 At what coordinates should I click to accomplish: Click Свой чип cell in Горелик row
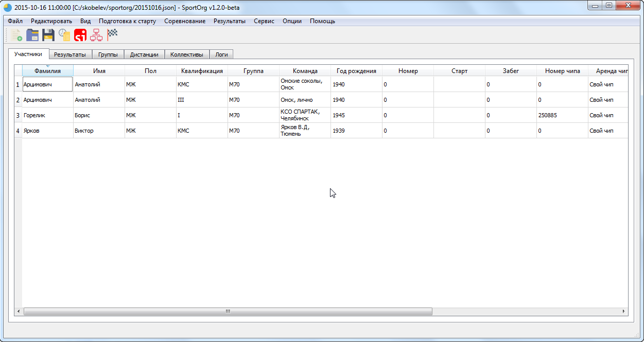[608, 115]
